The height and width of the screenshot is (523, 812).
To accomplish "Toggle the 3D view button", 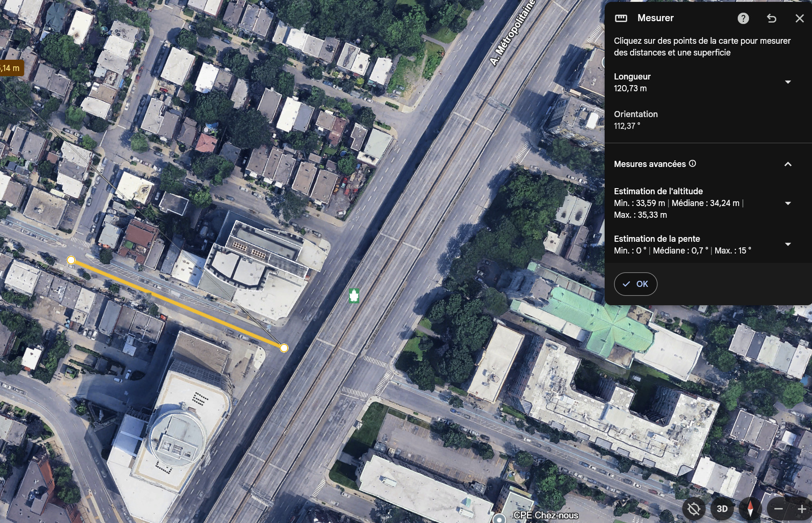I will point(722,509).
